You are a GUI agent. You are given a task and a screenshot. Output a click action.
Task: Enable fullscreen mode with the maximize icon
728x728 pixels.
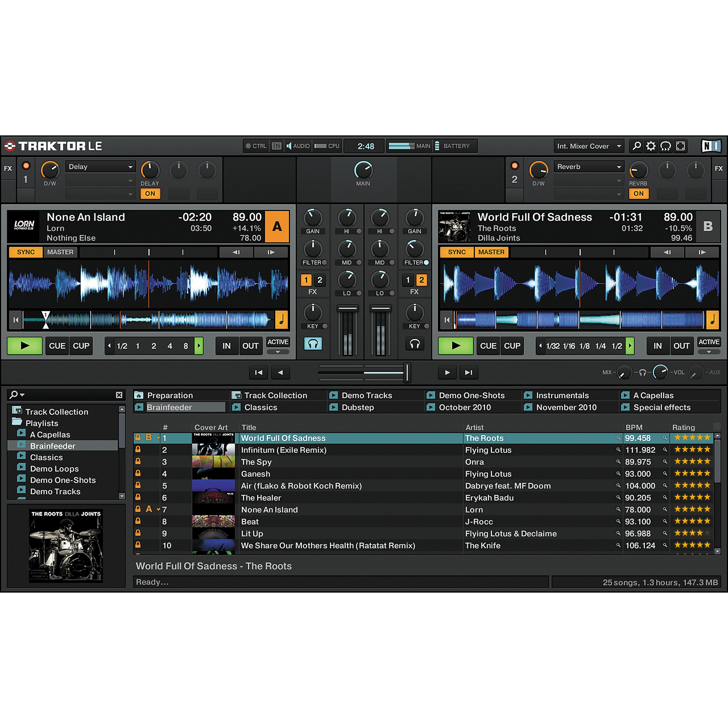pos(681,146)
